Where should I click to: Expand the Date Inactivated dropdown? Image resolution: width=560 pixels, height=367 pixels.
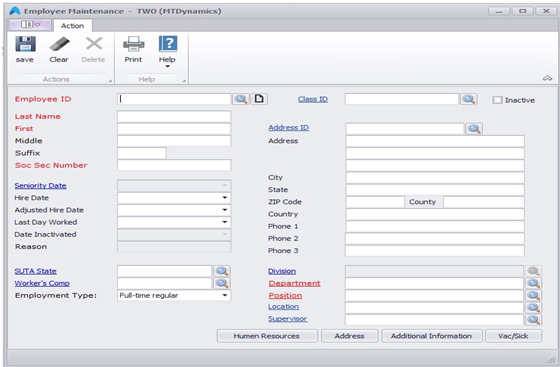click(225, 234)
